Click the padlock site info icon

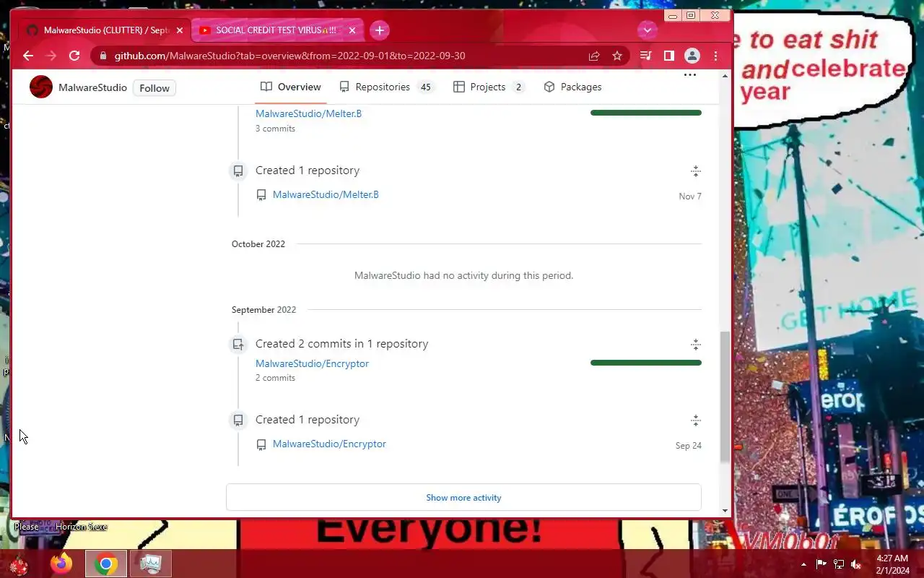[x=103, y=56]
